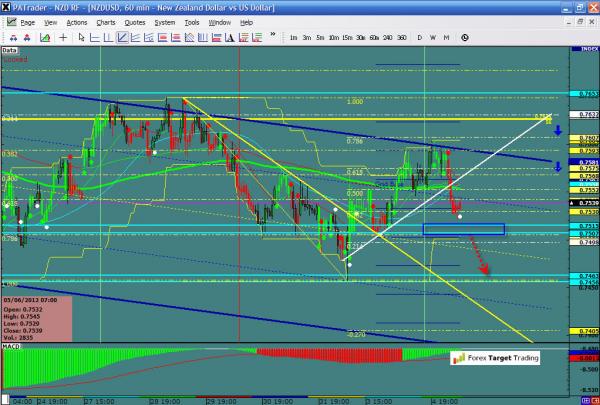Switch to the 10m timeframe
The width and height of the screenshot is (600, 405).
point(334,38)
